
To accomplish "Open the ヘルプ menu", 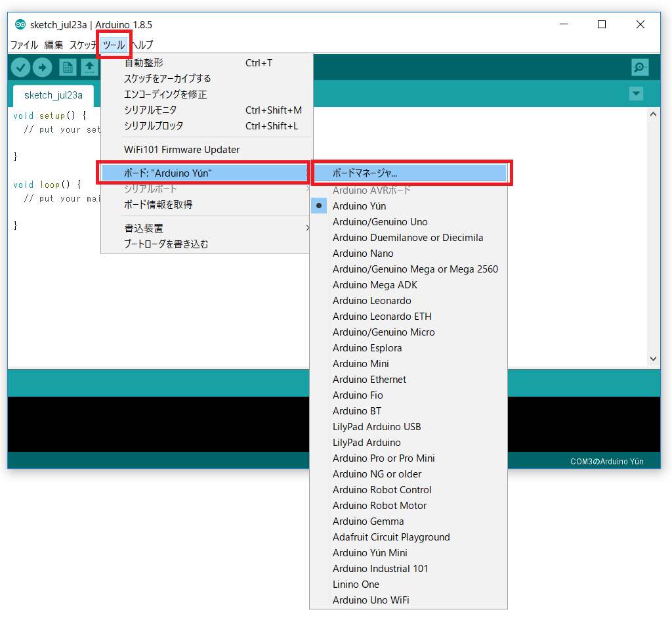I will tap(142, 45).
